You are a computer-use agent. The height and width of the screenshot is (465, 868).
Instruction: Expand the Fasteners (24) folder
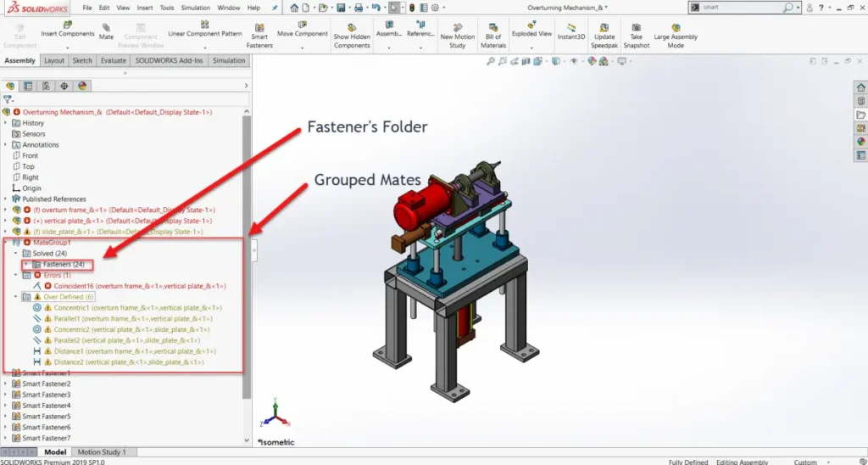pos(26,265)
